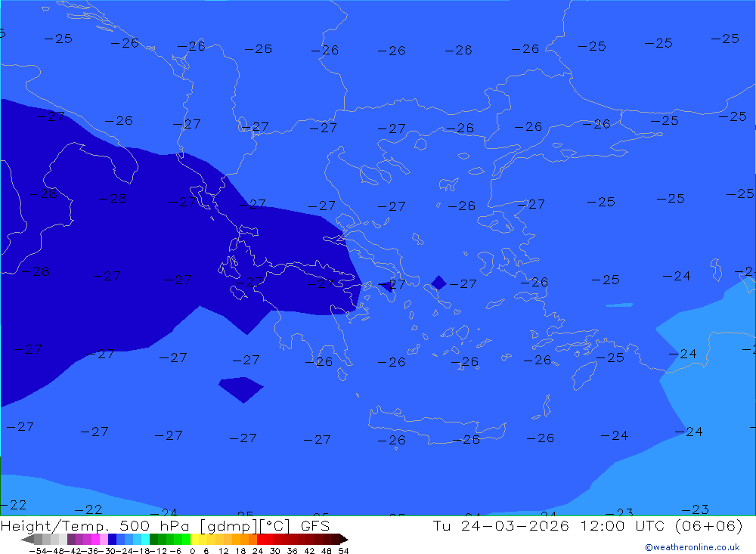
Task: Click the "-18" legend tick label
Action: click(x=142, y=551)
